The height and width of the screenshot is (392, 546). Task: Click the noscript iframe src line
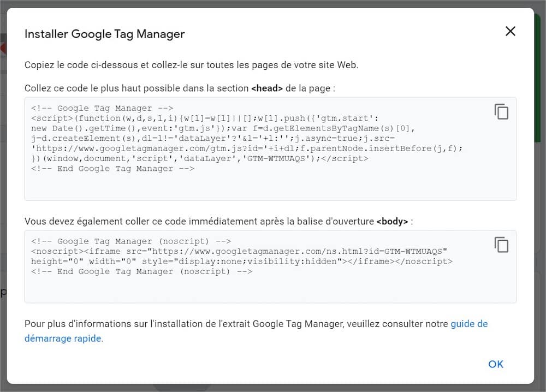coord(239,251)
